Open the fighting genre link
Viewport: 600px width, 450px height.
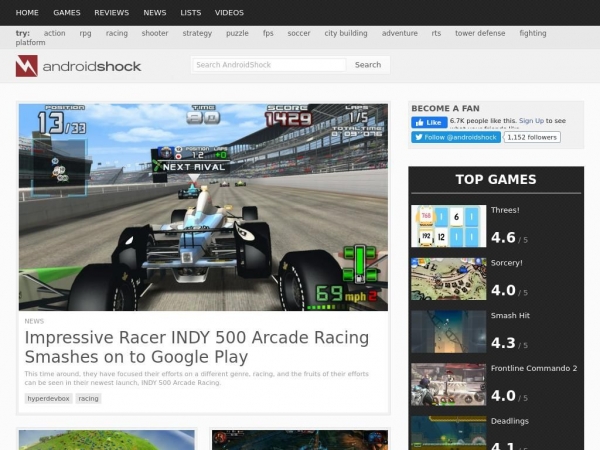pyautogui.click(x=533, y=33)
